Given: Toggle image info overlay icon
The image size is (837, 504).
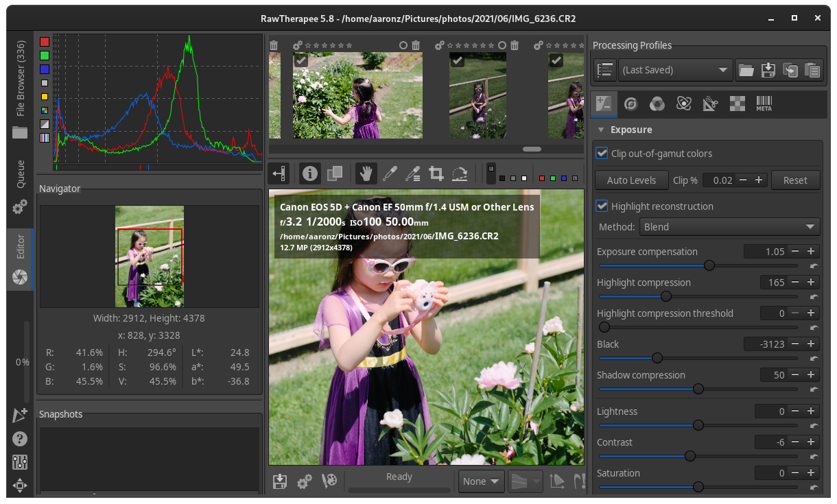Looking at the screenshot, I should point(309,173).
